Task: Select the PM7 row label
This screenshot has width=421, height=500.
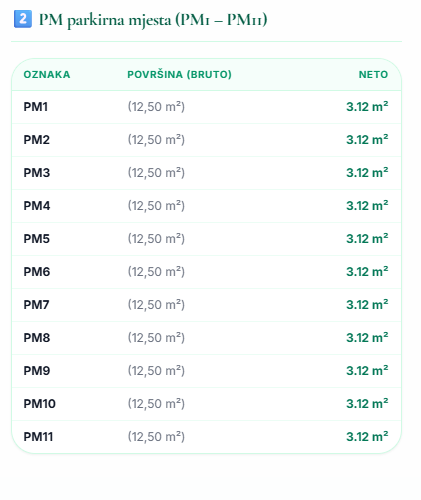Action: [x=36, y=305]
